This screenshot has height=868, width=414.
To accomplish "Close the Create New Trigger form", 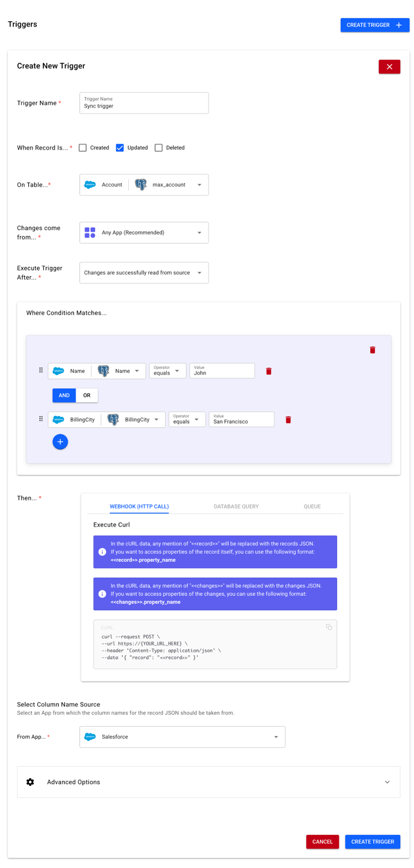I will coord(389,67).
